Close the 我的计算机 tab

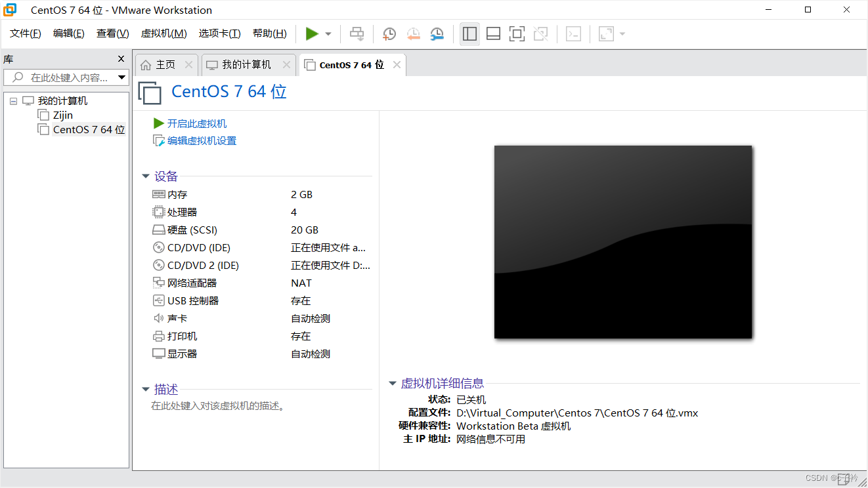[286, 64]
